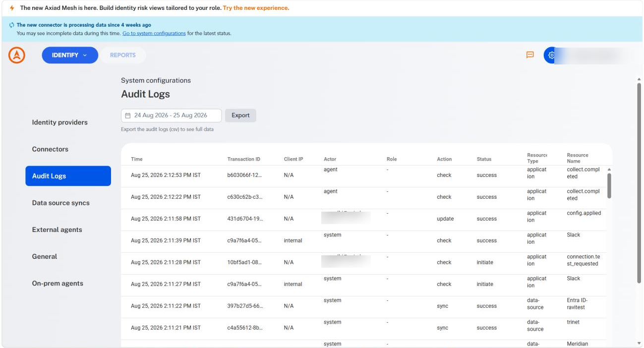The height and width of the screenshot is (348, 644).
Task: Click the page scrollbar up arrow
Action: point(639,79)
